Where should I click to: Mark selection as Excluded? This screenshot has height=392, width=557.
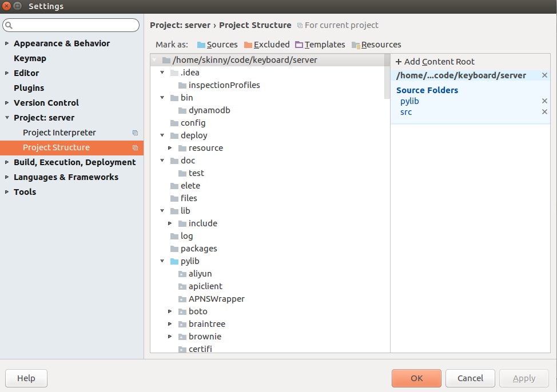coord(267,44)
